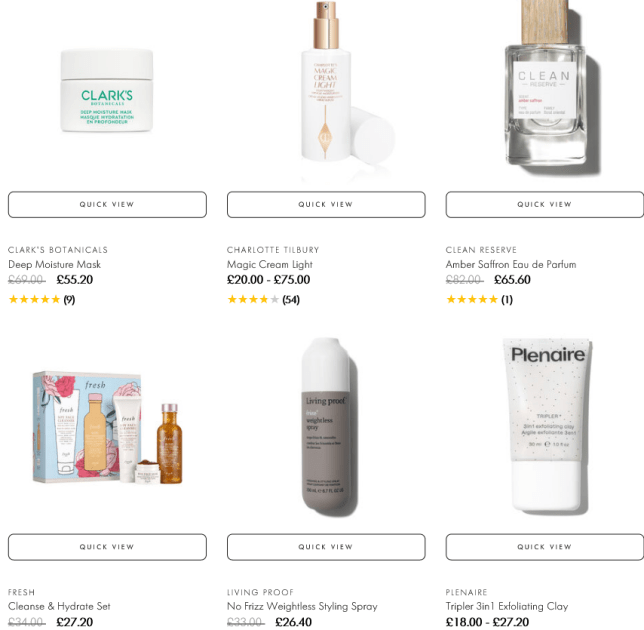Open the Amber Saffron Eau de Parfum link
The height and width of the screenshot is (630, 644).
pos(511,264)
